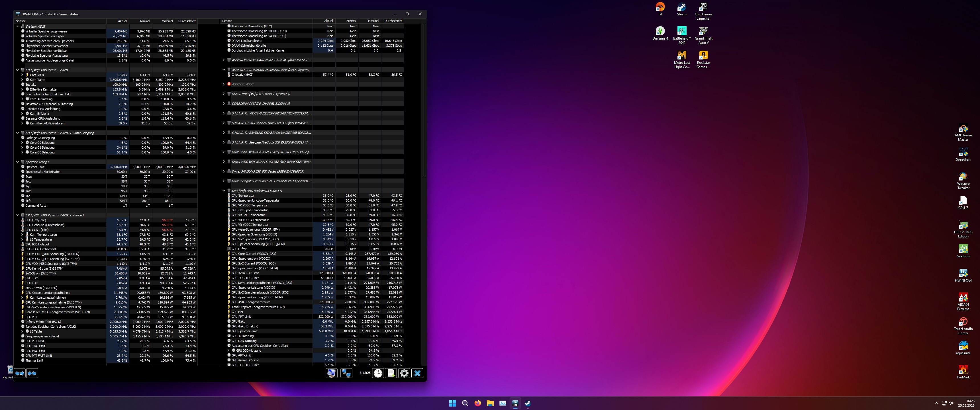Open the EA desktop shortcut
Image resolution: width=980 pixels, height=410 pixels.
click(660, 9)
